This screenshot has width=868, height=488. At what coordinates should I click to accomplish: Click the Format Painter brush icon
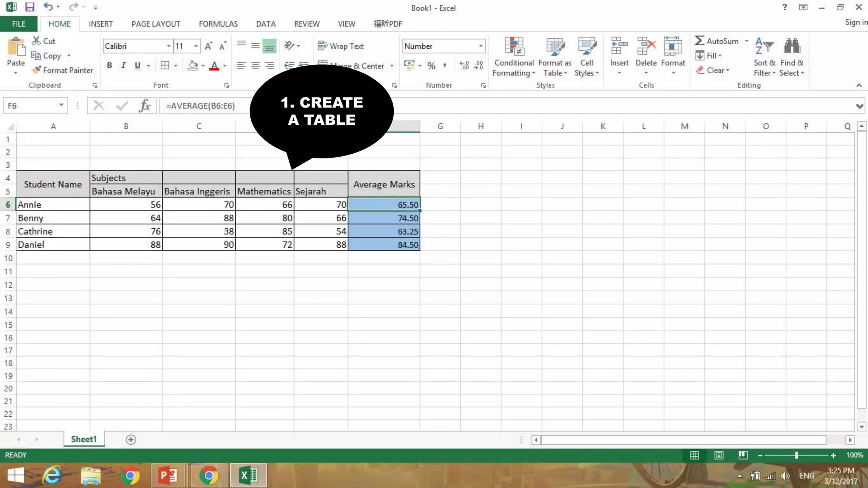point(37,70)
